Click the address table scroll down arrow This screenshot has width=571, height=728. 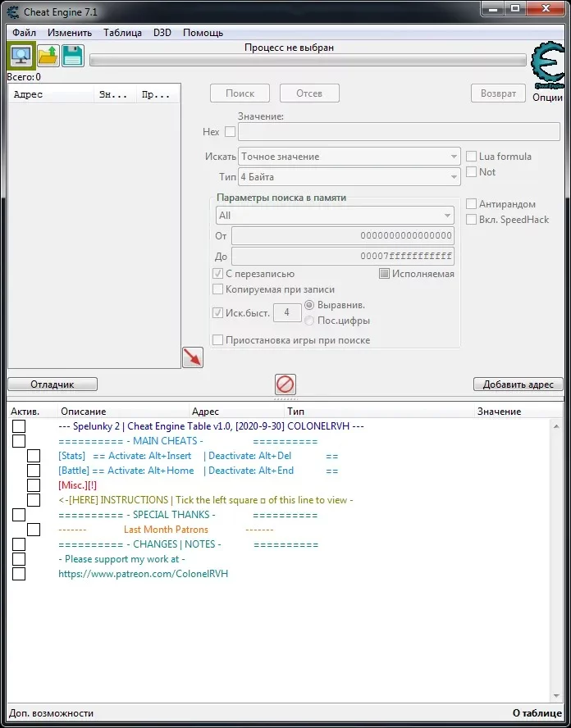(556, 695)
